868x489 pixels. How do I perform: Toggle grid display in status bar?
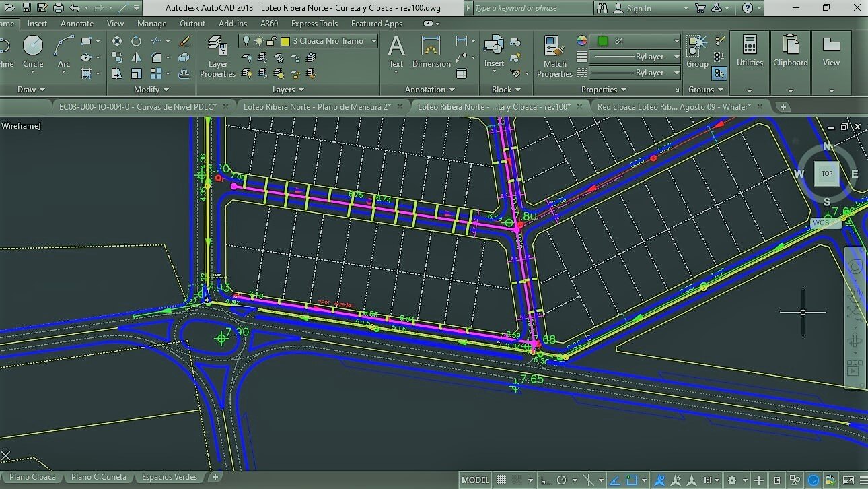pyautogui.click(x=501, y=480)
